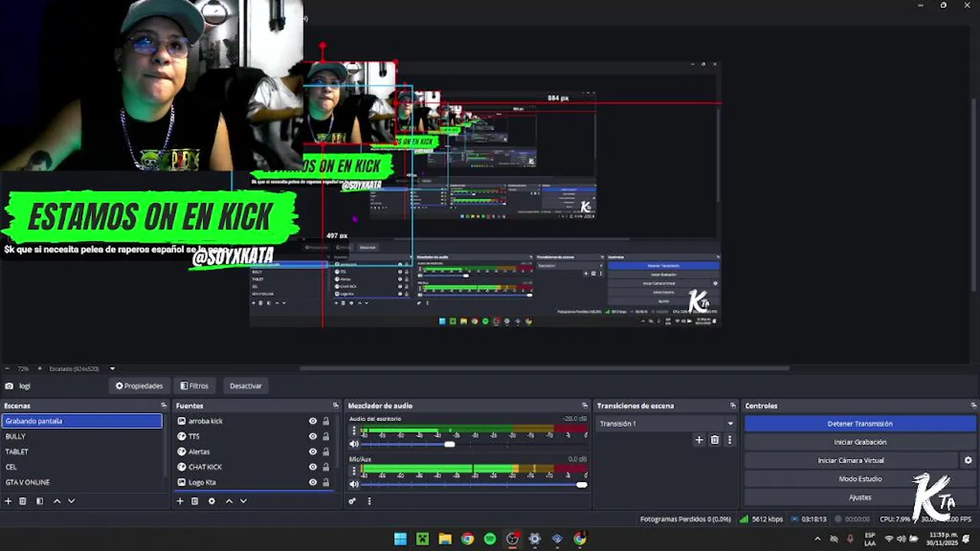Image resolution: width=980 pixels, height=551 pixels.
Task: Click the preview horizontal scrollbar
Action: (x=544, y=368)
